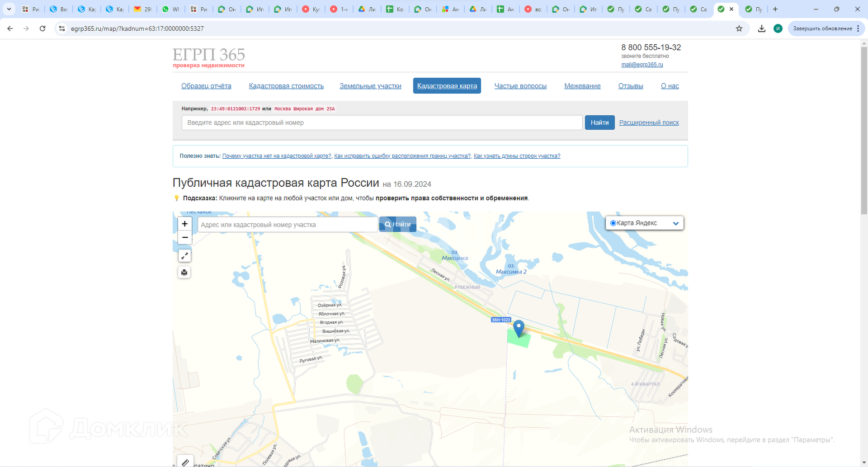Switch to the tab labeled Вх
The height and width of the screenshot is (467, 868).
point(58,9)
